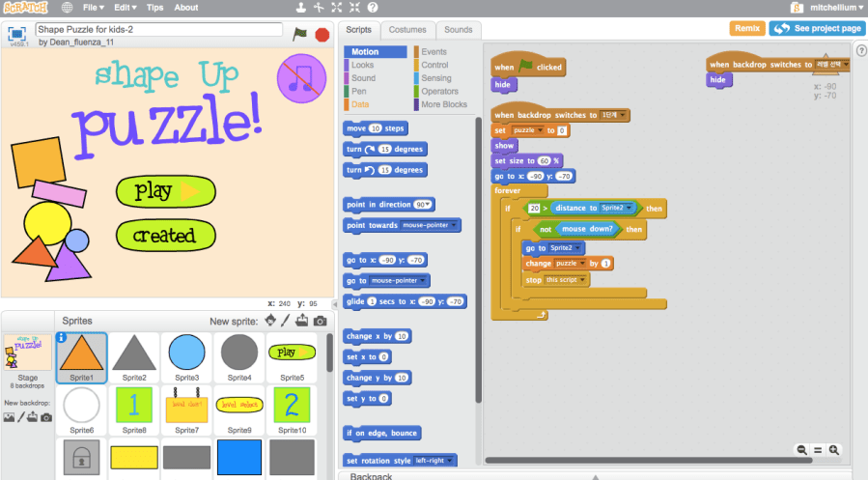Toggle the music mute icon on stage
Image resolution: width=868 pixels, height=480 pixels.
click(x=301, y=77)
